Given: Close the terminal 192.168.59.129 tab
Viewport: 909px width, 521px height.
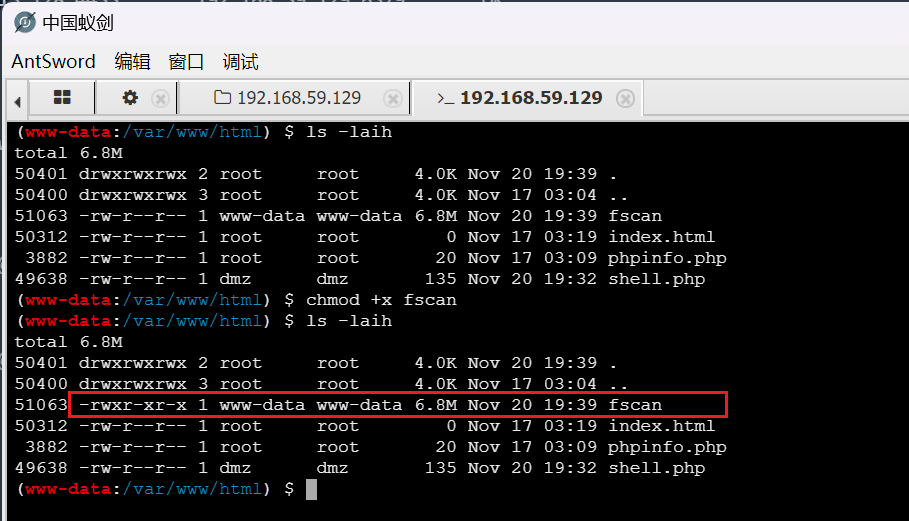Looking at the screenshot, I should [x=625, y=99].
